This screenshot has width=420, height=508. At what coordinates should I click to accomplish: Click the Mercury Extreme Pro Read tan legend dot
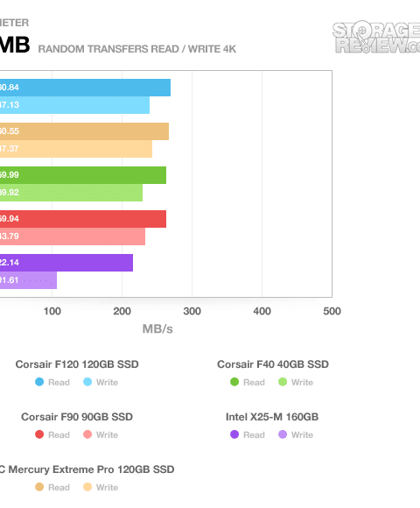point(39,487)
